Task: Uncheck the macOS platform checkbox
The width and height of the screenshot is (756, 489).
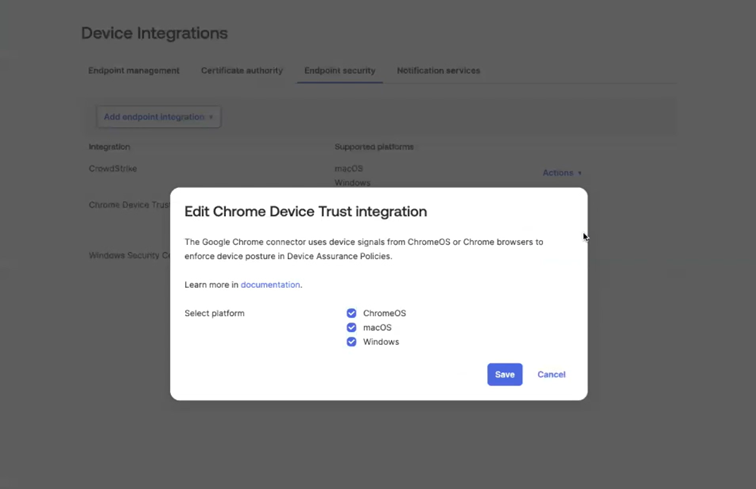Action: coord(351,327)
